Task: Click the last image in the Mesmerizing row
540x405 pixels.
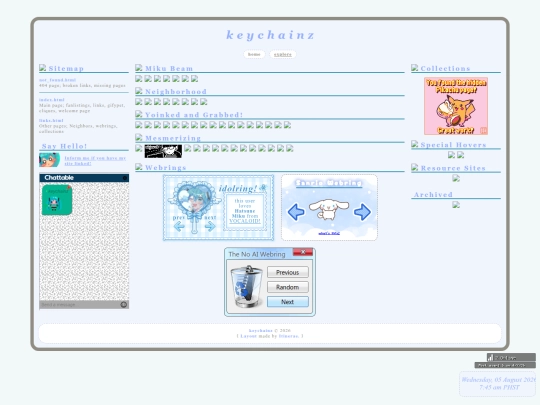Action: 290,148
